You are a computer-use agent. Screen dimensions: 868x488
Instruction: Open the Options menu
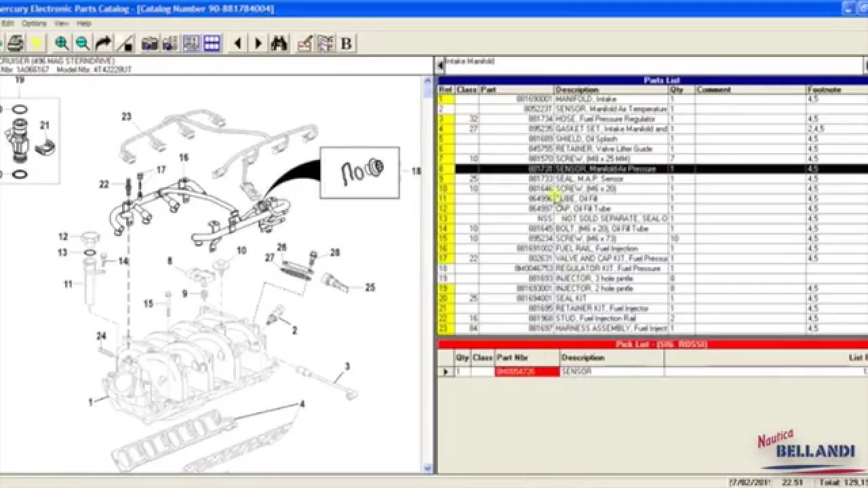pyautogui.click(x=33, y=23)
